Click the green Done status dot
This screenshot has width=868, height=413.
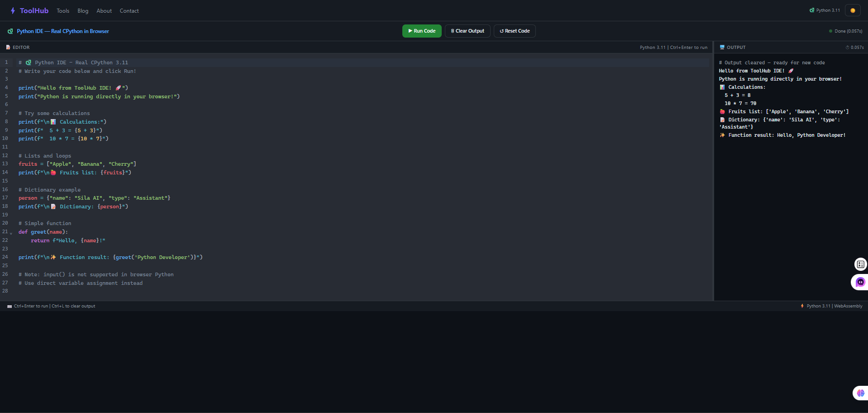coord(830,31)
